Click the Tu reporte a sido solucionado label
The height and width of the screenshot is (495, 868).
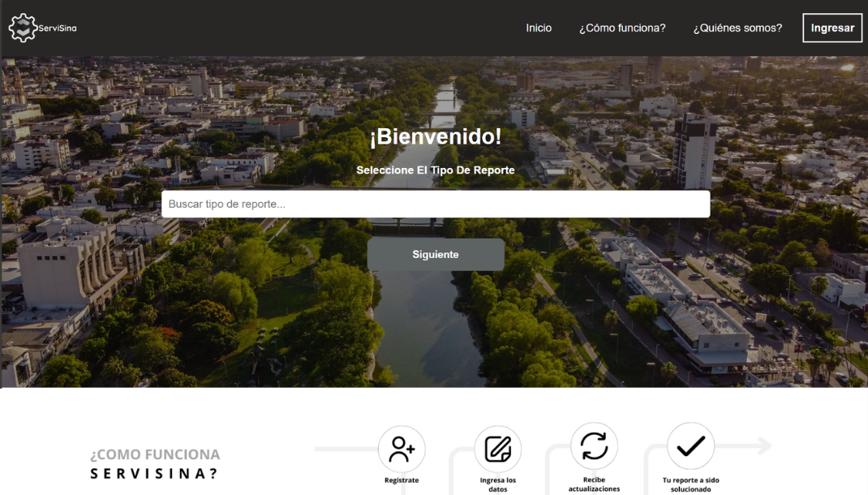point(690,484)
